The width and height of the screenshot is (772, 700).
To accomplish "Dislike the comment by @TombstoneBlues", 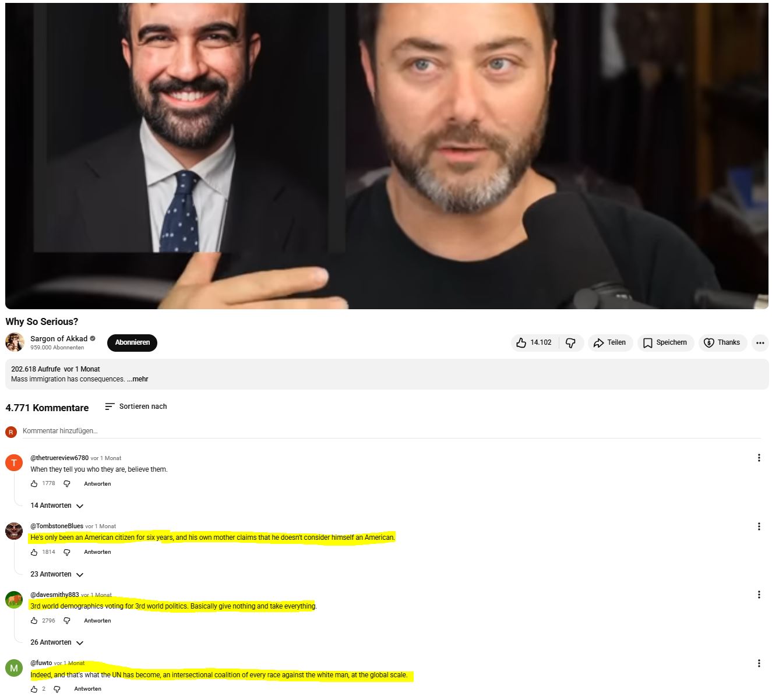I will [x=67, y=552].
